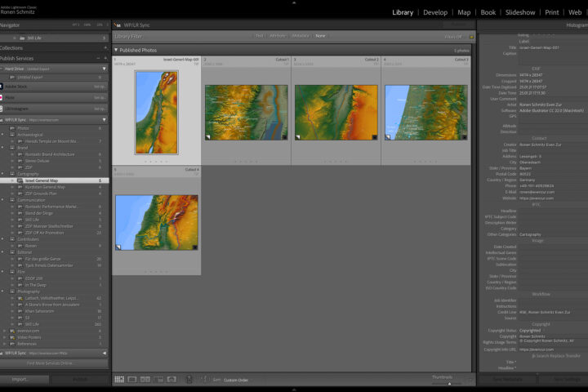The image size is (588, 392).
Task: Collapse the Published Photos section
Action: point(116,50)
